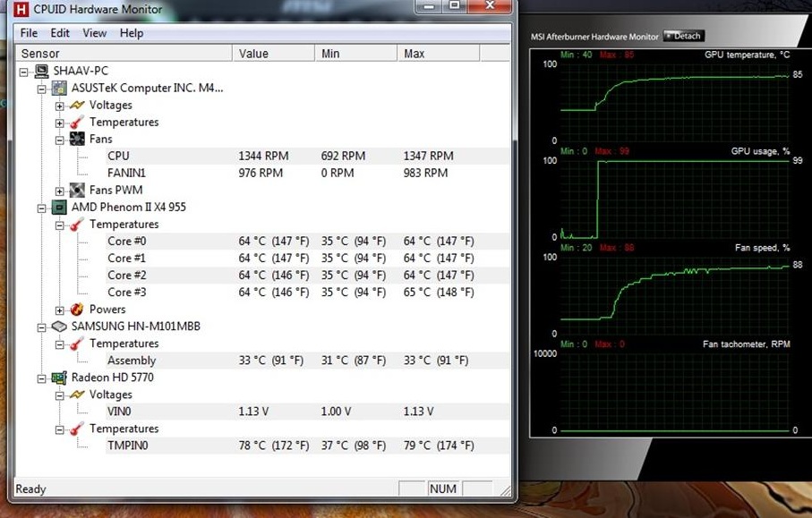812x518 pixels.
Task: Click the 65 °C (148 °F) Core #3 max
Action: tap(439, 293)
